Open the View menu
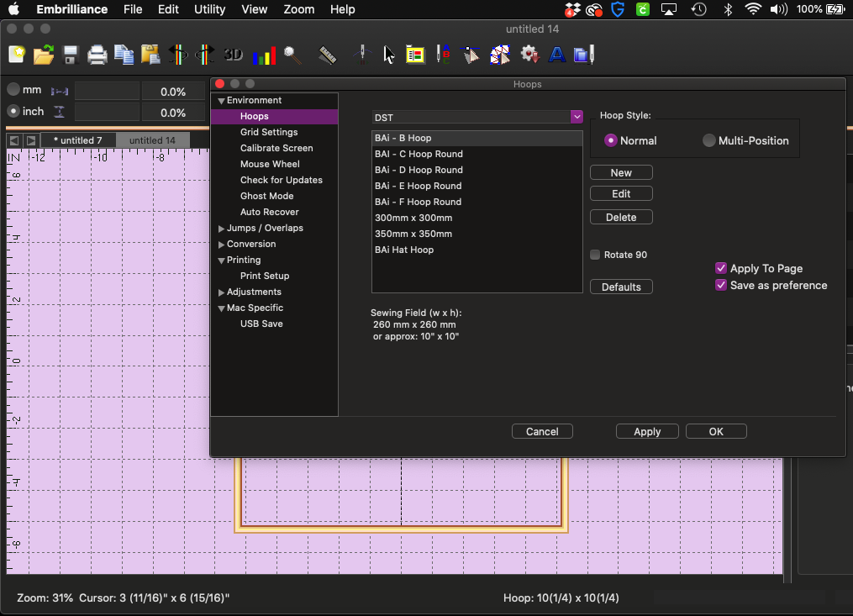Viewport: 853px width, 616px height. [254, 9]
